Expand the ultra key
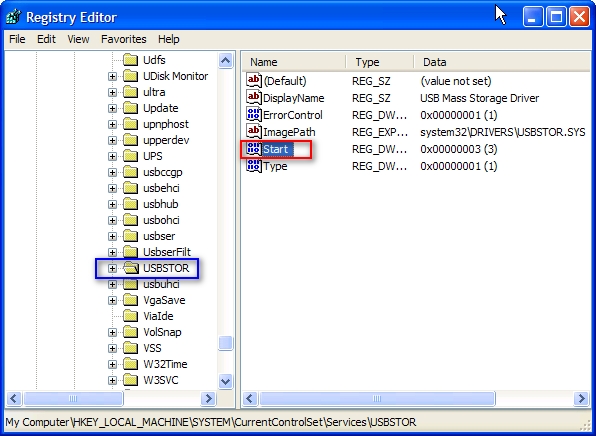Viewport: 596px width, 436px height. click(112, 92)
